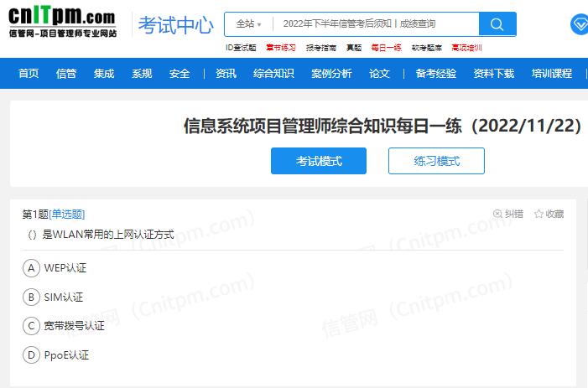The image size is (588, 388).
Task: Click the 练习模式 button
Action: pyautogui.click(x=436, y=161)
